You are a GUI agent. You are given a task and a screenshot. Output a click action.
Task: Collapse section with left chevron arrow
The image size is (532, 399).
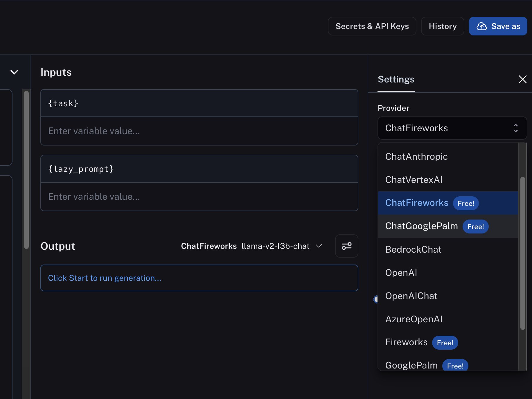(x=14, y=72)
